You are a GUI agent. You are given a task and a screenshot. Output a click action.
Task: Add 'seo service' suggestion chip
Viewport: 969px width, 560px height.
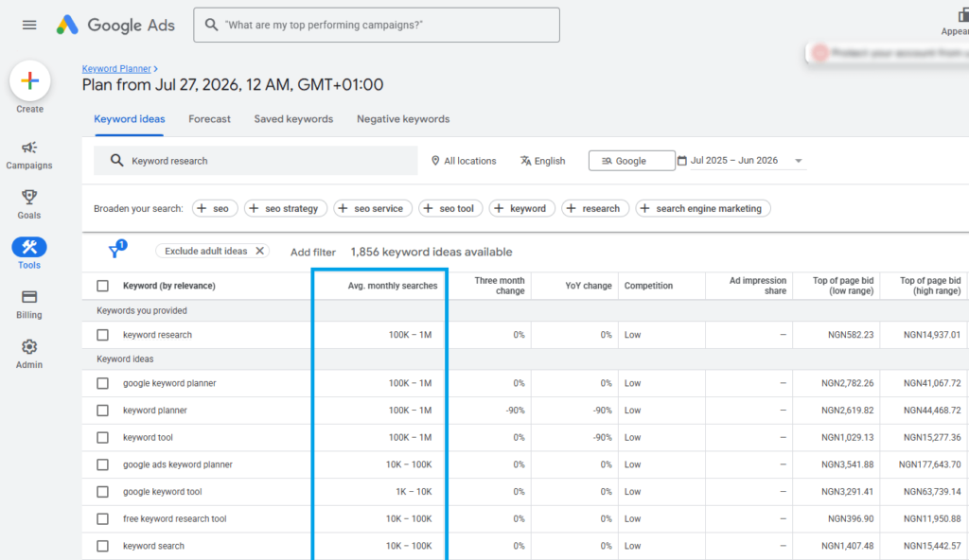pos(373,208)
